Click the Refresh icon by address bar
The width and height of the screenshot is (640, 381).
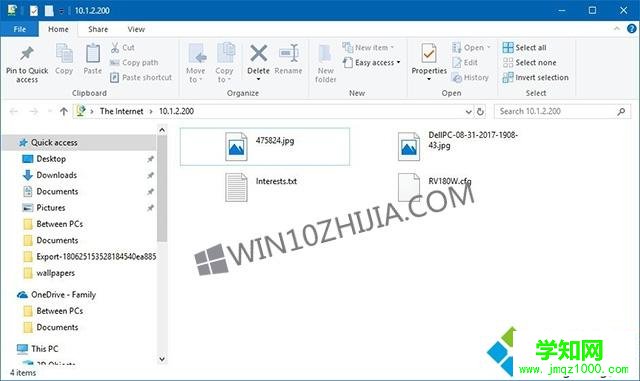(480, 111)
